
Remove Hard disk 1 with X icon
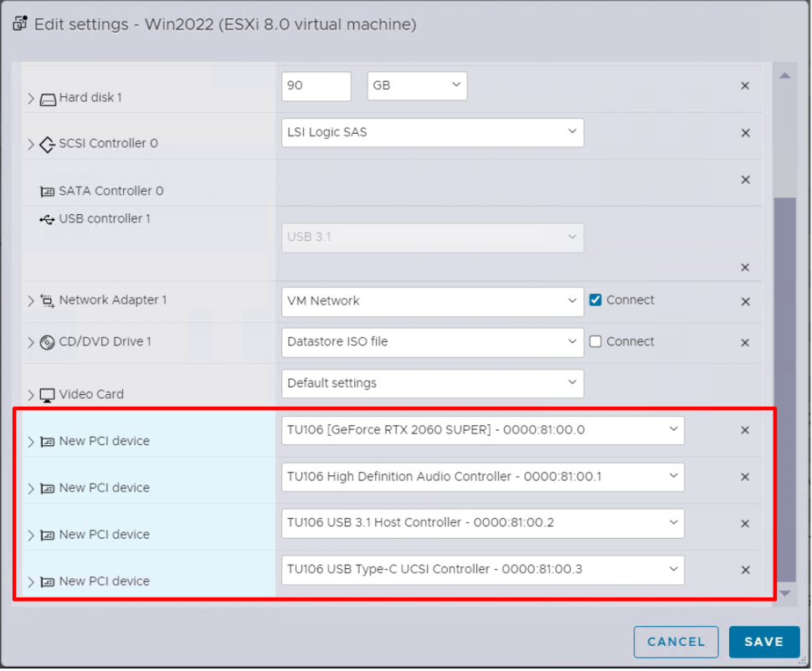(x=744, y=86)
